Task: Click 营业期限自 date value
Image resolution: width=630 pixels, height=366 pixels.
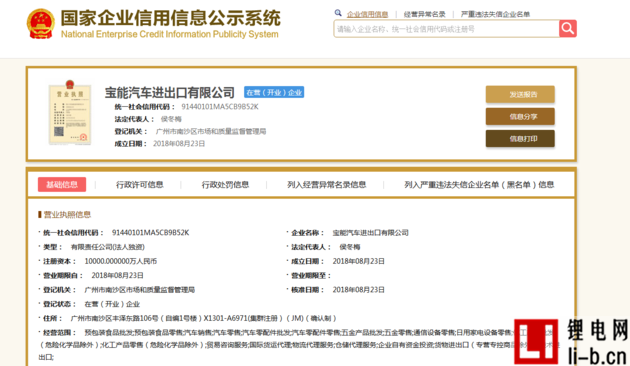Action: [x=117, y=275]
